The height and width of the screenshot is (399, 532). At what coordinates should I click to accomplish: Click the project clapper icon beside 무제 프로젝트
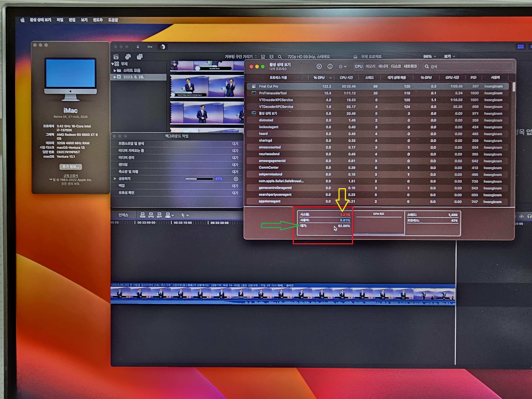pos(356,57)
